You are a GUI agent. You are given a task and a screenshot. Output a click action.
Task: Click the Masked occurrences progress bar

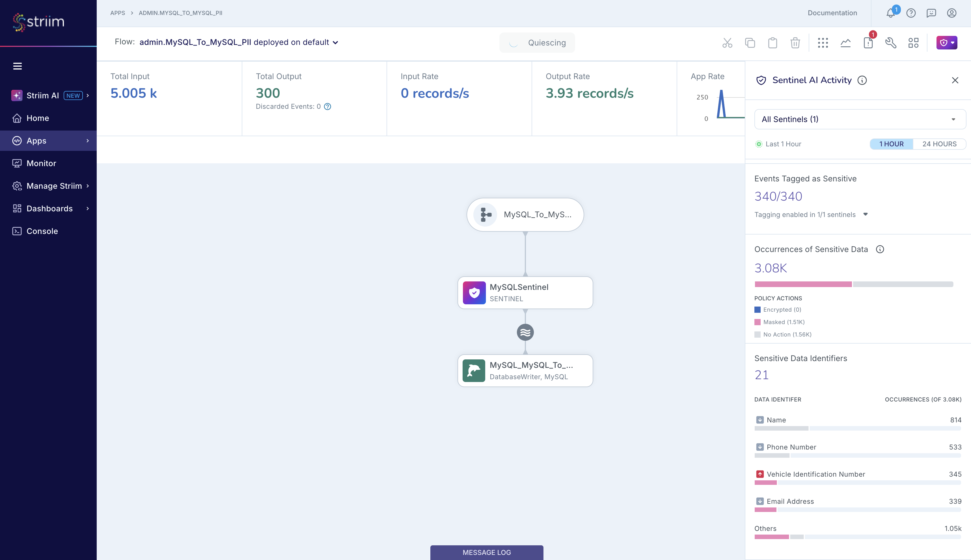[803, 285]
